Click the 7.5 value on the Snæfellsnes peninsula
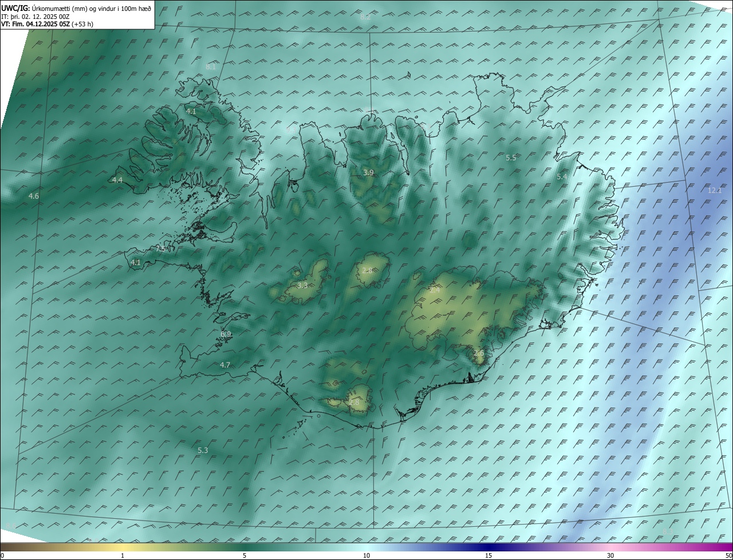733x560 pixels. tap(161, 249)
